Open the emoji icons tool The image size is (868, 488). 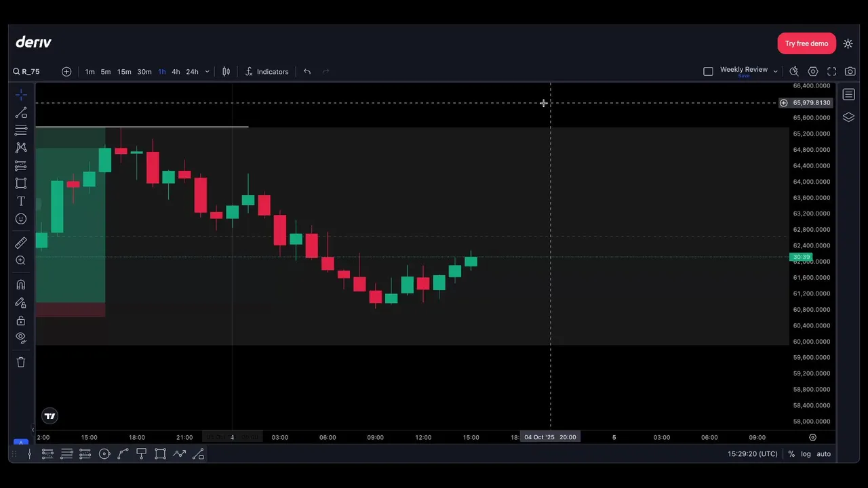21,219
